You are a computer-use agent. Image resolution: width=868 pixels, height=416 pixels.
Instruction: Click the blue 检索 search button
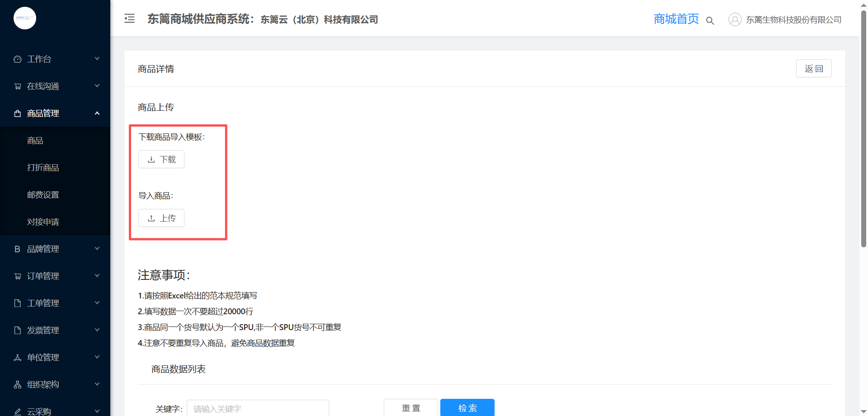[x=467, y=408]
